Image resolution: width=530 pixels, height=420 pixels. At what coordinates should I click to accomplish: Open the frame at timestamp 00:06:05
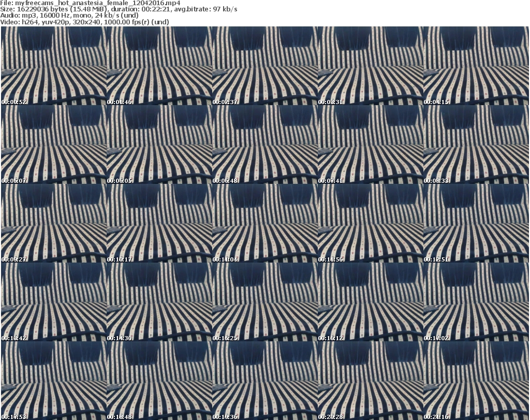click(x=159, y=144)
